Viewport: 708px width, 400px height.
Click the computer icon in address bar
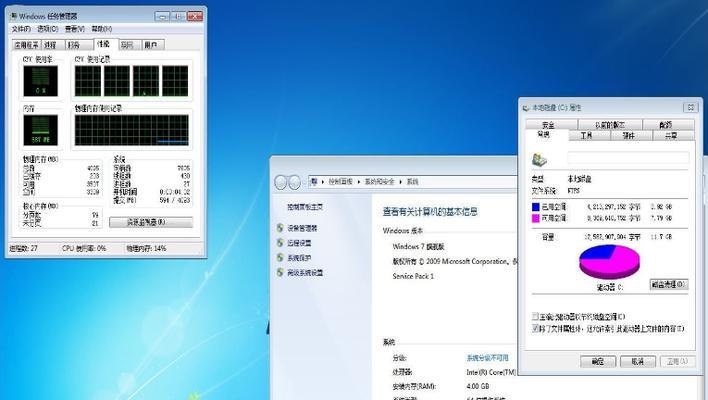coord(313,181)
